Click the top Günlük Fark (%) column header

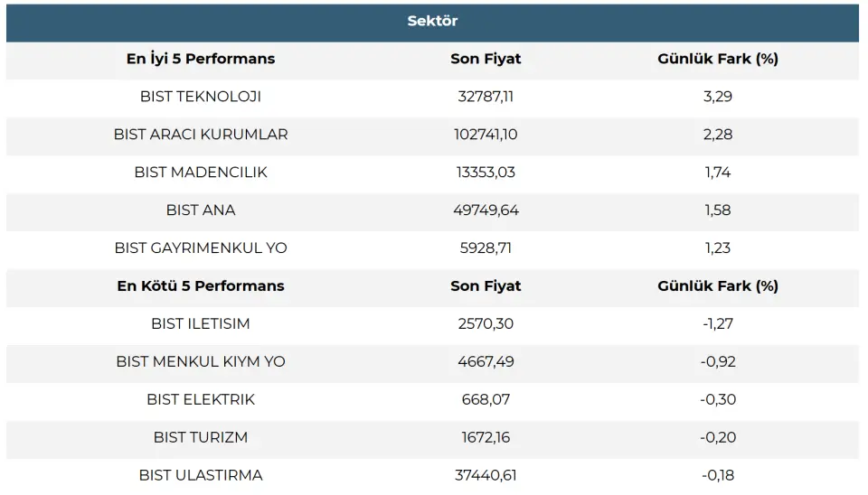click(718, 59)
